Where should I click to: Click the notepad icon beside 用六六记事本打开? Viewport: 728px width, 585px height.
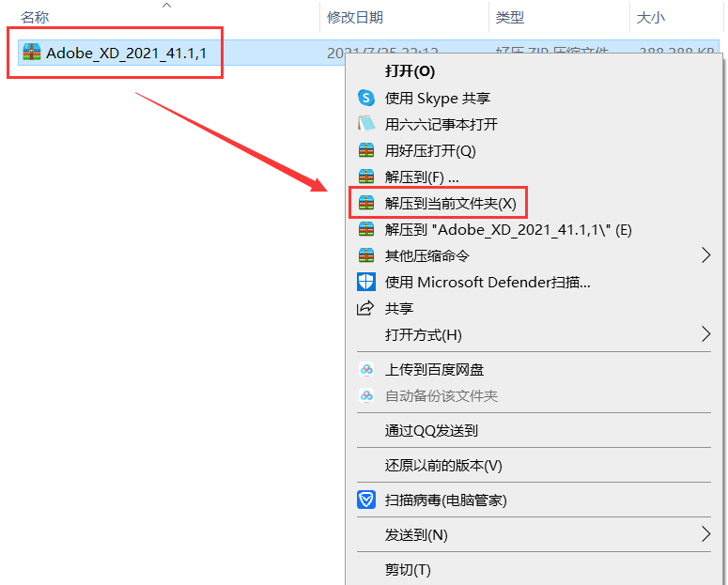click(x=366, y=124)
